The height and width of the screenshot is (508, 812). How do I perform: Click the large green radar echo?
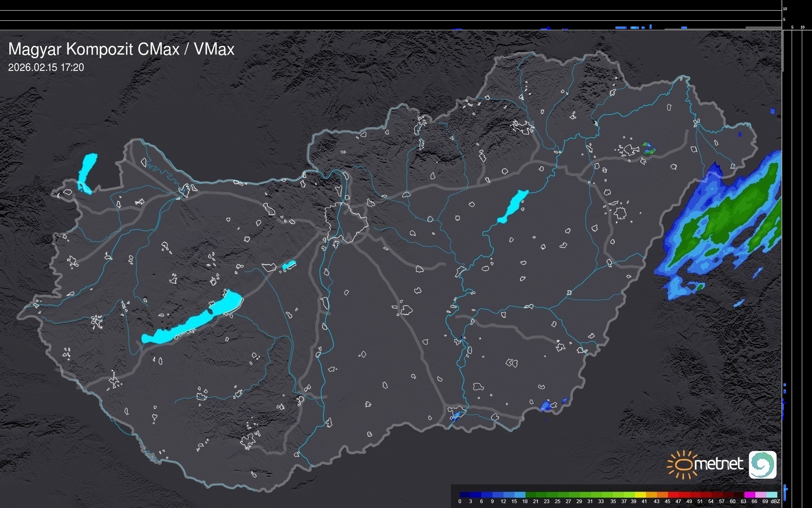(729, 216)
